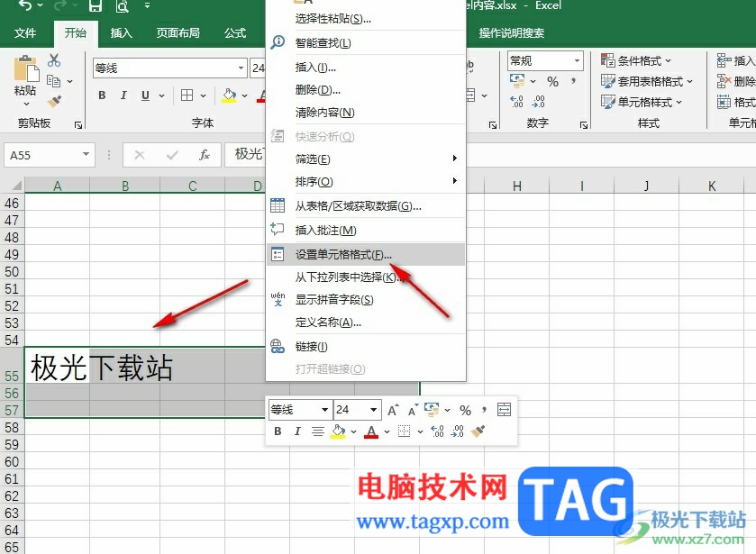The image size is (756, 554).
Task: Choose Insert Comment (插入批注) in the context menu
Action: 366,230
